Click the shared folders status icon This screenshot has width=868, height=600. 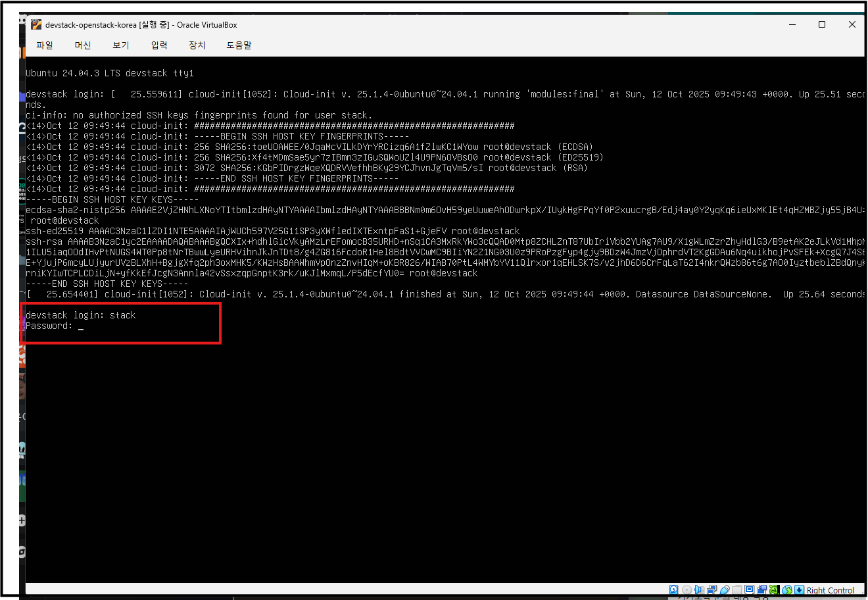coord(736,589)
